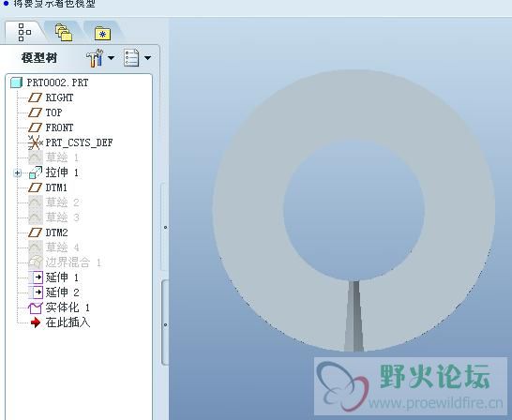Click the DTM1 datum plane icon
The width and height of the screenshot is (512, 420).
[x=35, y=187]
